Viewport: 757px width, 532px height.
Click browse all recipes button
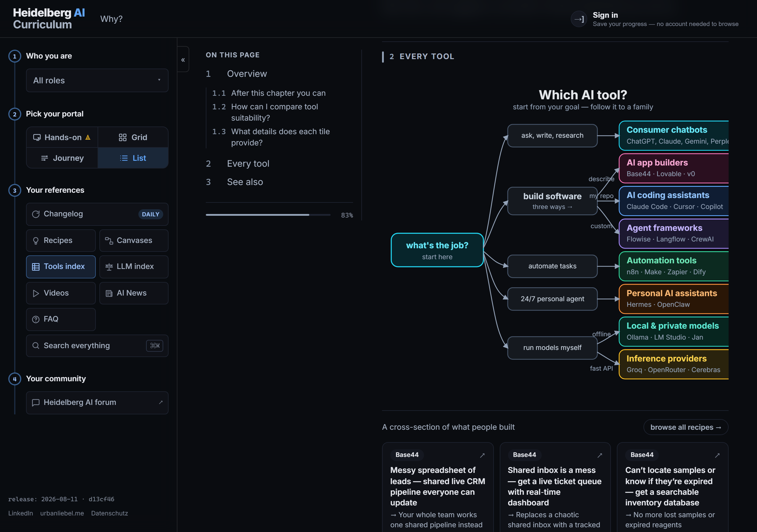pos(686,427)
